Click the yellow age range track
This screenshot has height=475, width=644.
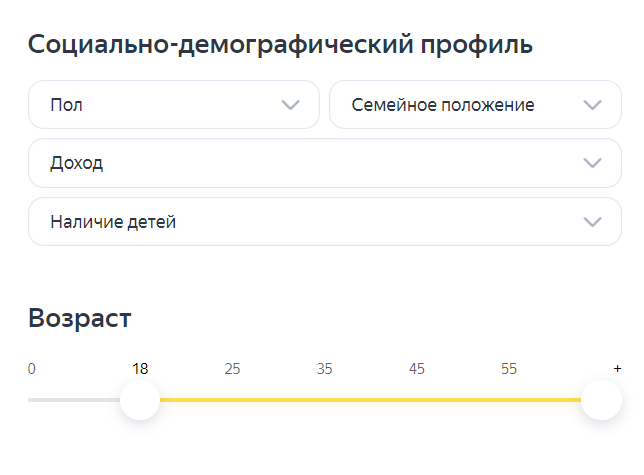370,400
